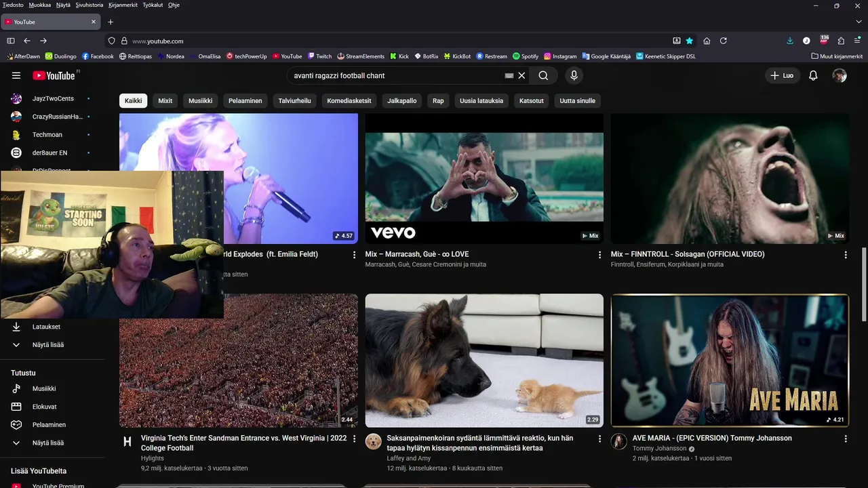Reload the page with refresh icon

(x=724, y=41)
